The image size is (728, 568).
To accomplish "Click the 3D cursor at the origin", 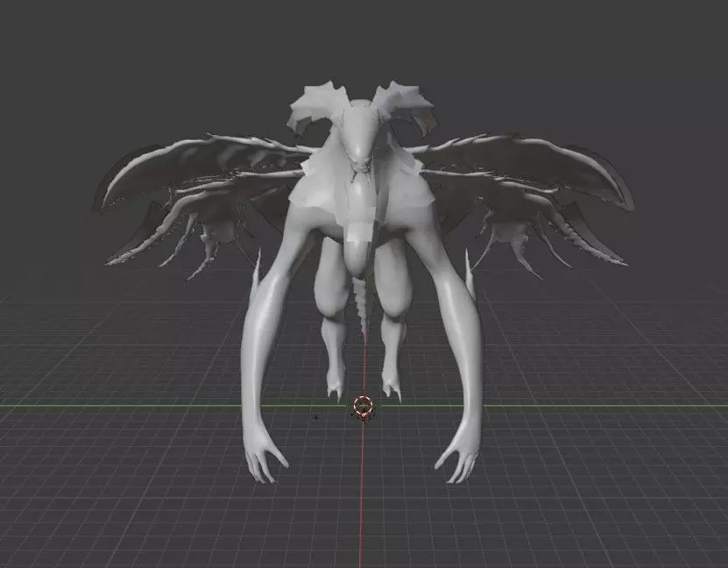I will [x=363, y=408].
